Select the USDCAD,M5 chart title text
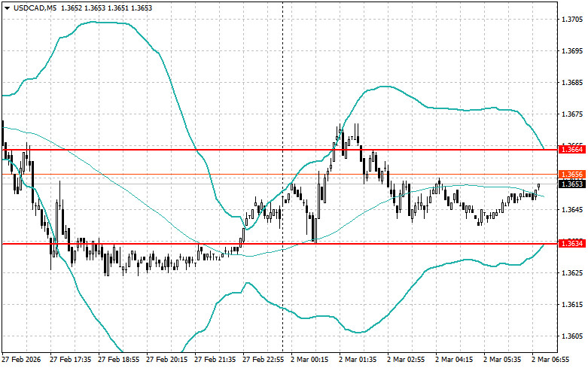 click(x=35, y=8)
